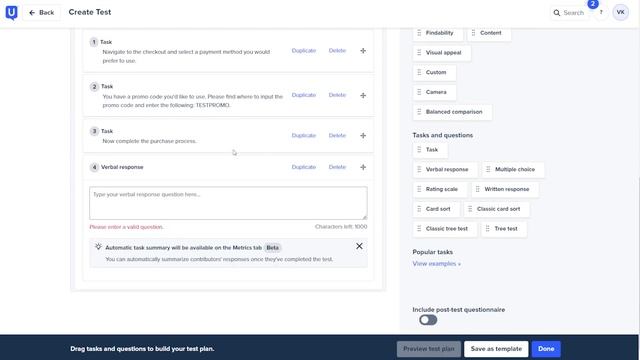Screen dimensions: 640x360
Task: Click plus icon on task 1 row
Action: tap(363, 51)
